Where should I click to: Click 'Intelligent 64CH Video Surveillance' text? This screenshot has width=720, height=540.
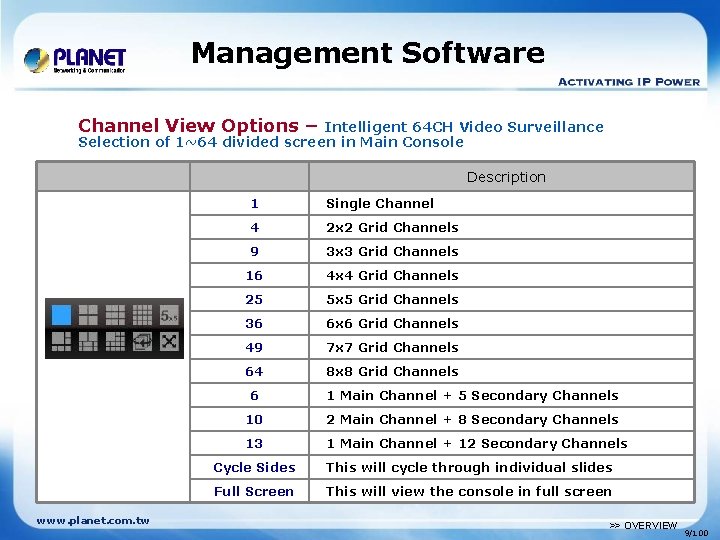(x=464, y=127)
